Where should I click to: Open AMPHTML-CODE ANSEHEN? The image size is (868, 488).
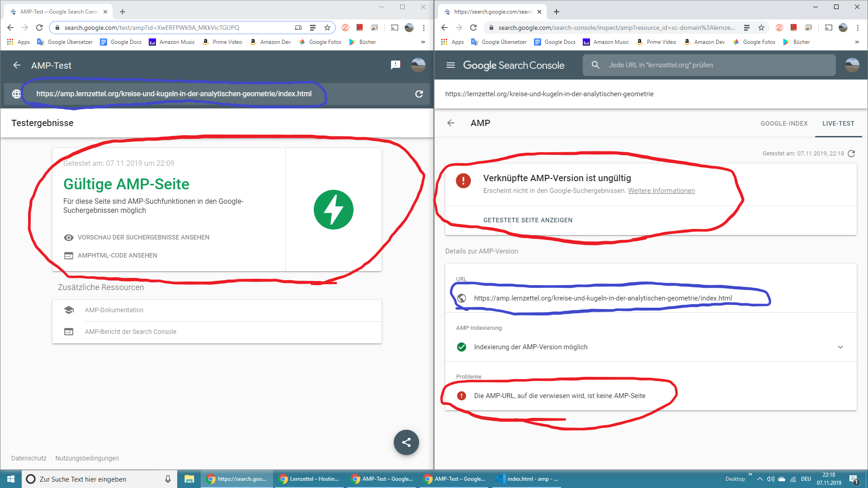coord(117,255)
